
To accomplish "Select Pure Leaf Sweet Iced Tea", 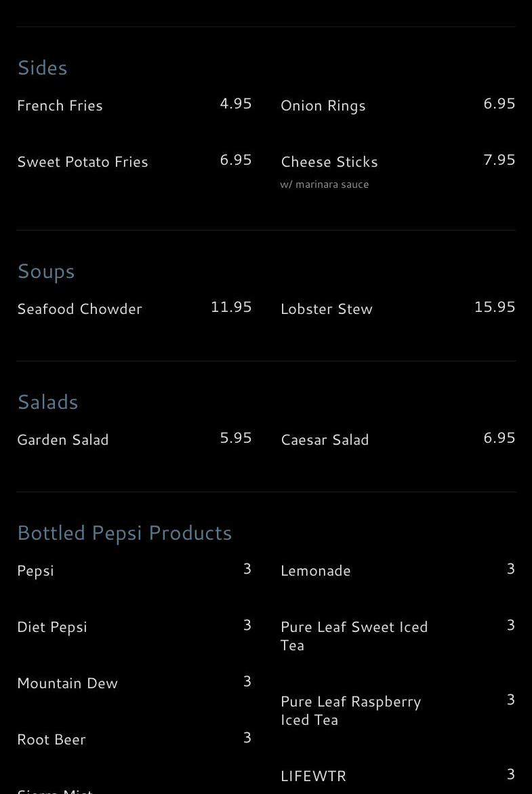I will [x=354, y=636].
